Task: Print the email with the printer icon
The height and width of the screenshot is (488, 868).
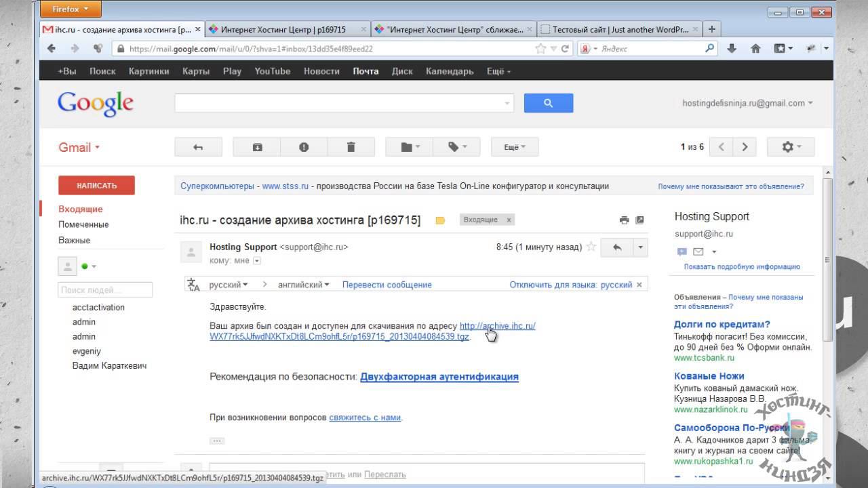Action: (x=624, y=220)
